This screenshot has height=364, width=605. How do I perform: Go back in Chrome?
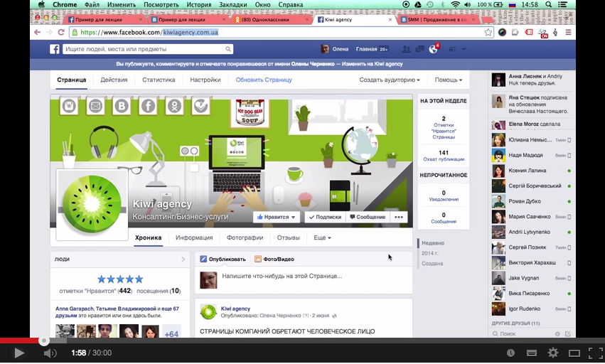38,33
